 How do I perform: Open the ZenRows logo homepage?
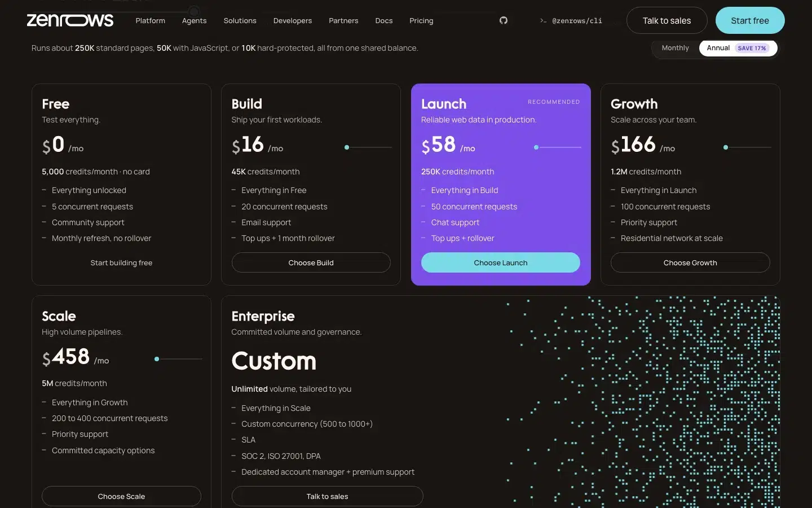click(x=70, y=20)
